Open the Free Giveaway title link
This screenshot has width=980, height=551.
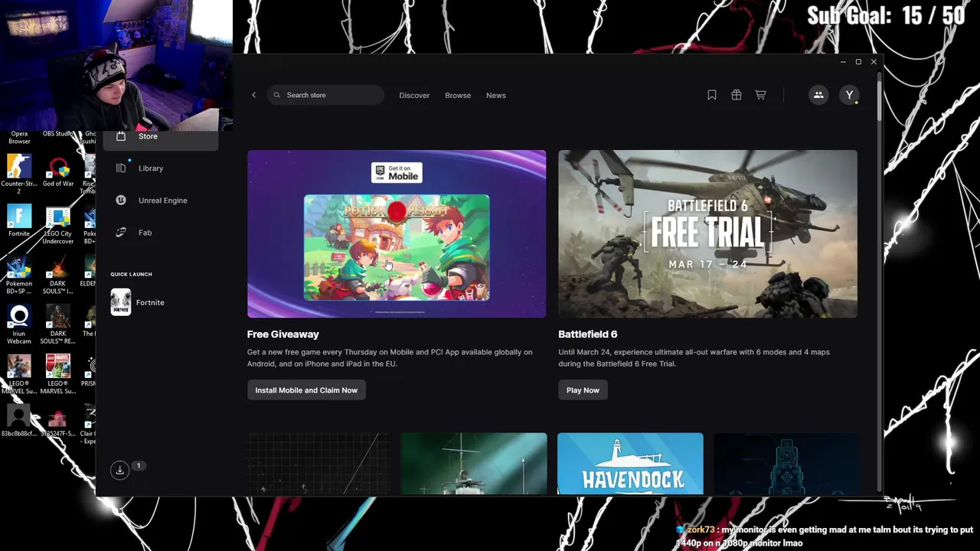tap(283, 334)
